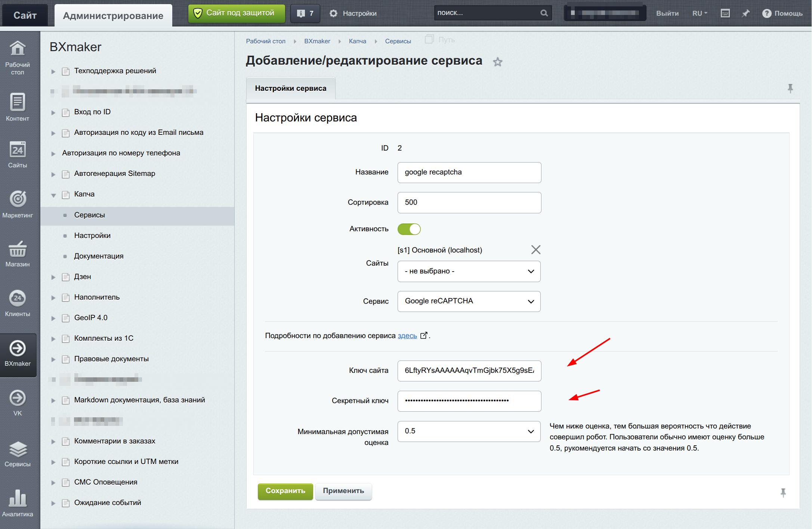Select Настройки under Капча in tree

pos(92,236)
